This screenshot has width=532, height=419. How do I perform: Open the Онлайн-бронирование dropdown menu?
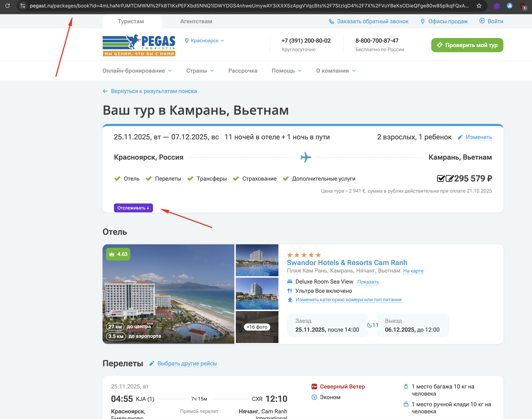point(137,71)
